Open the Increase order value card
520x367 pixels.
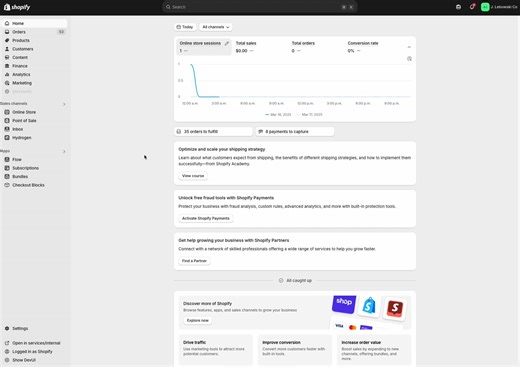(374, 349)
